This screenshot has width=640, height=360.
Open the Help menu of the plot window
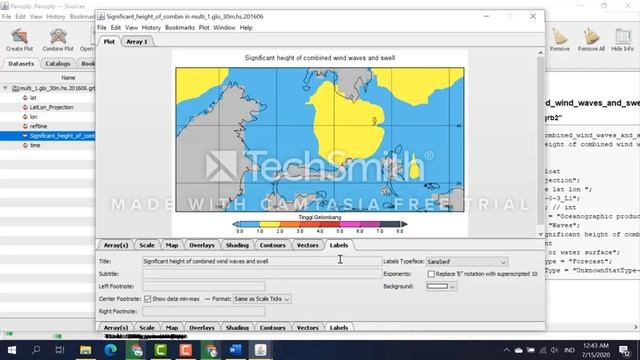[x=246, y=28]
